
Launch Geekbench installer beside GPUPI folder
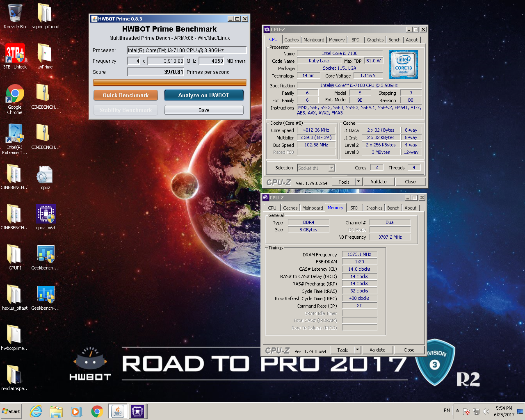point(45,258)
